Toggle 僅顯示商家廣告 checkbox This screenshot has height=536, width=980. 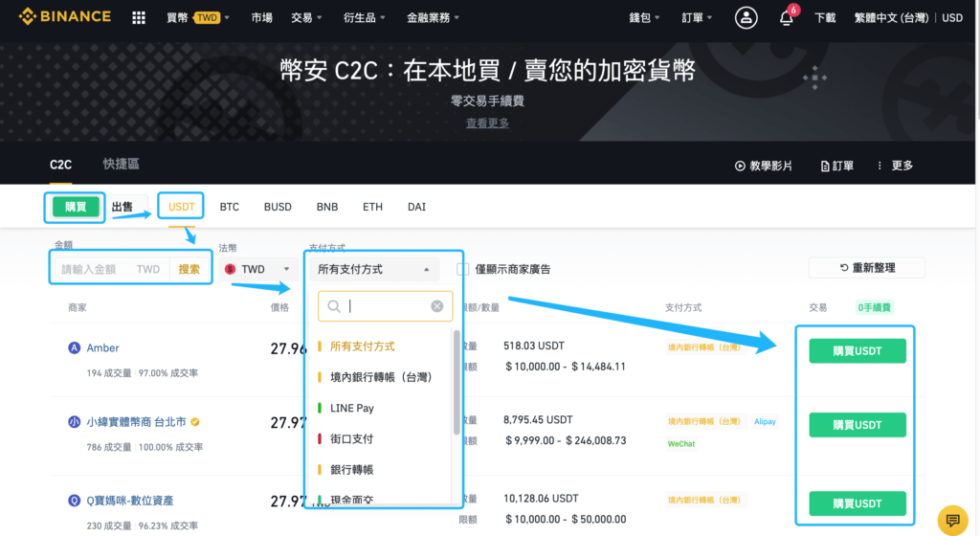(462, 269)
